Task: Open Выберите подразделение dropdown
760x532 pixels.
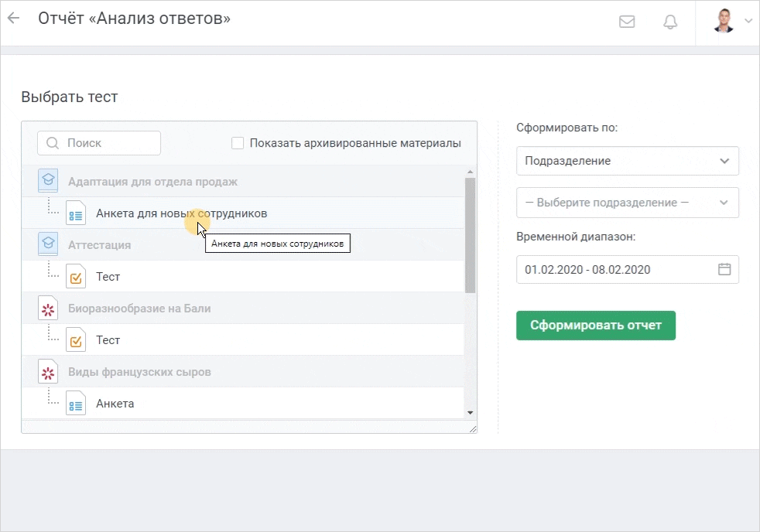Action: pos(627,203)
